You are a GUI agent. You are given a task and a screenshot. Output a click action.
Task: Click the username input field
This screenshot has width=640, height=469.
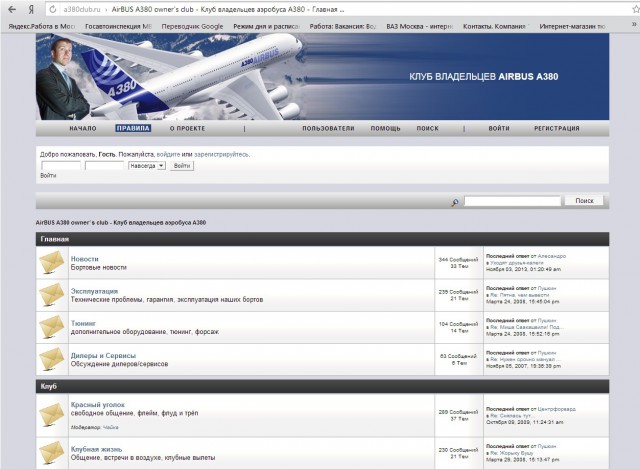coord(61,166)
